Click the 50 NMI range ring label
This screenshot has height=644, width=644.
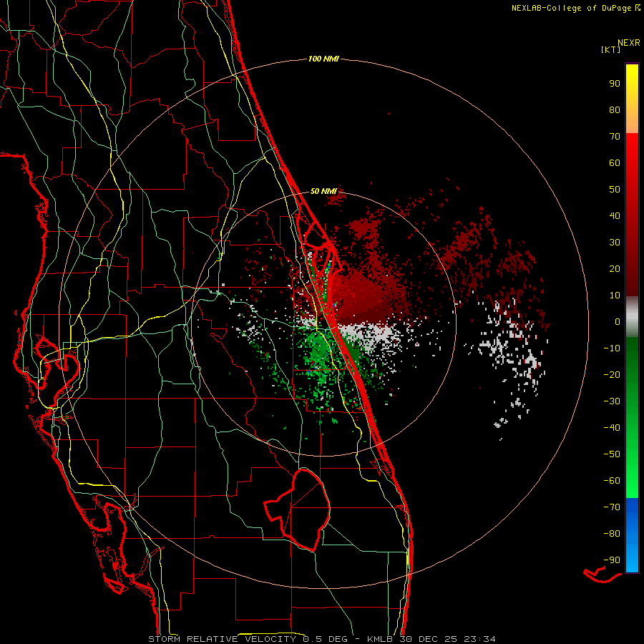click(x=323, y=191)
